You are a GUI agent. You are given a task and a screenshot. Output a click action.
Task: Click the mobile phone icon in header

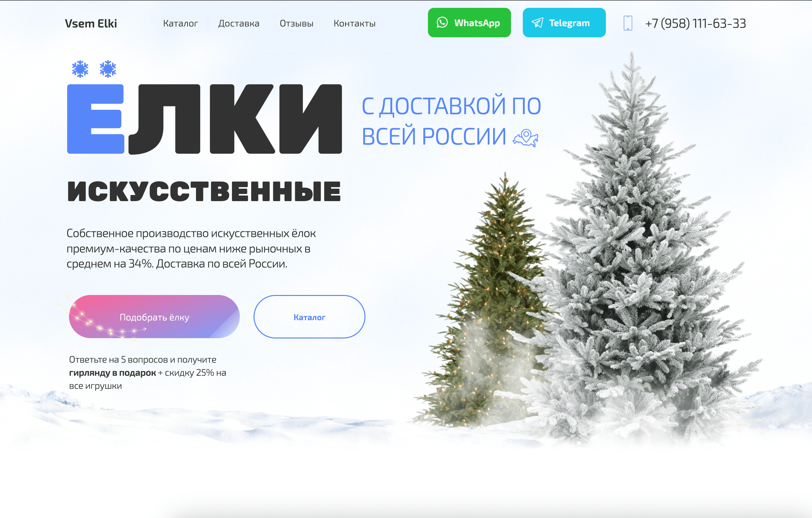pyautogui.click(x=627, y=23)
